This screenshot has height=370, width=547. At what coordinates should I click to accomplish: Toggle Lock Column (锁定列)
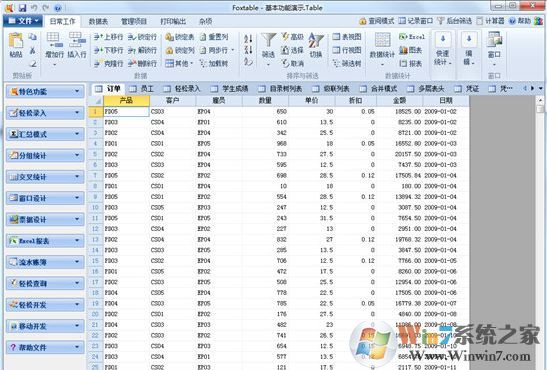click(180, 50)
